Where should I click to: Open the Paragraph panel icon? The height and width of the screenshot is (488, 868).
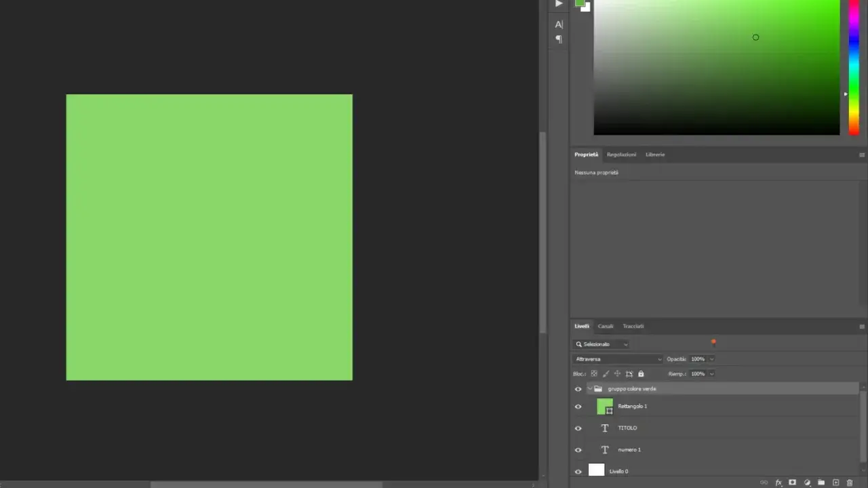pos(559,39)
